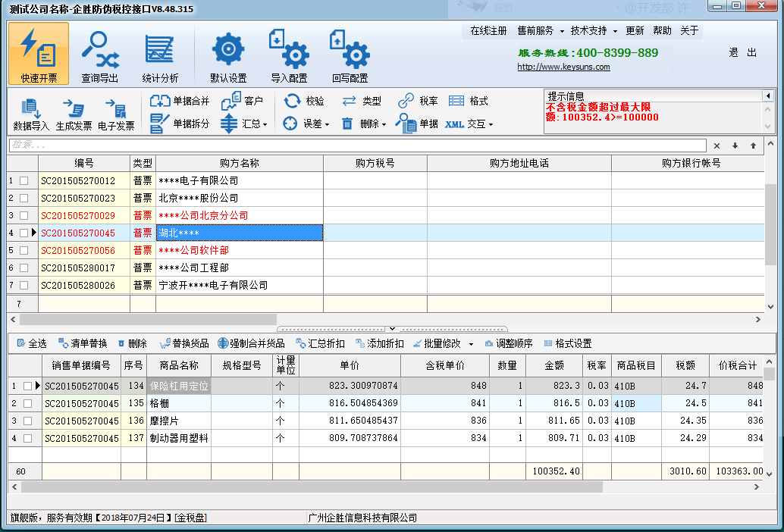
Task: Click the 退出 exit button
Action: [743, 52]
